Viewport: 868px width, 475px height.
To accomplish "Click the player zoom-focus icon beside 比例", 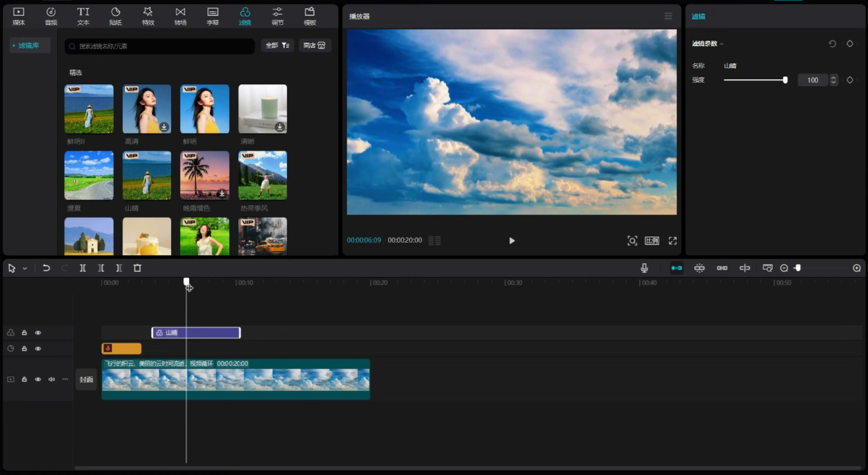I will (x=632, y=241).
